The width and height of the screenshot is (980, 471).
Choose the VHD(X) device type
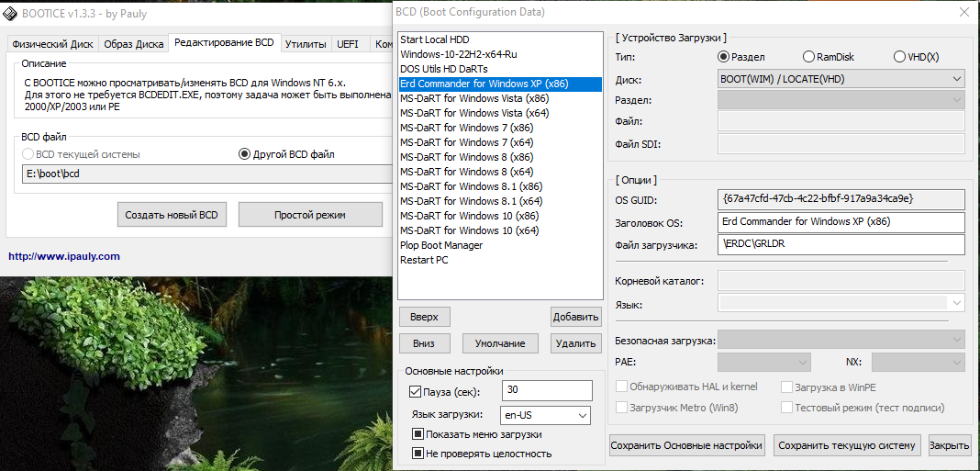tap(899, 57)
